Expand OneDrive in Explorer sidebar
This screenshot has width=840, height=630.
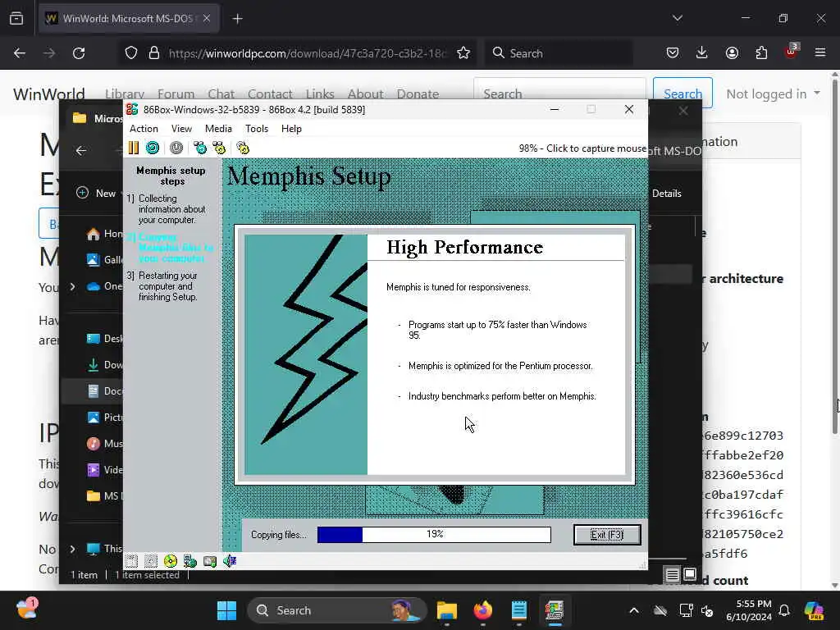[x=72, y=286]
